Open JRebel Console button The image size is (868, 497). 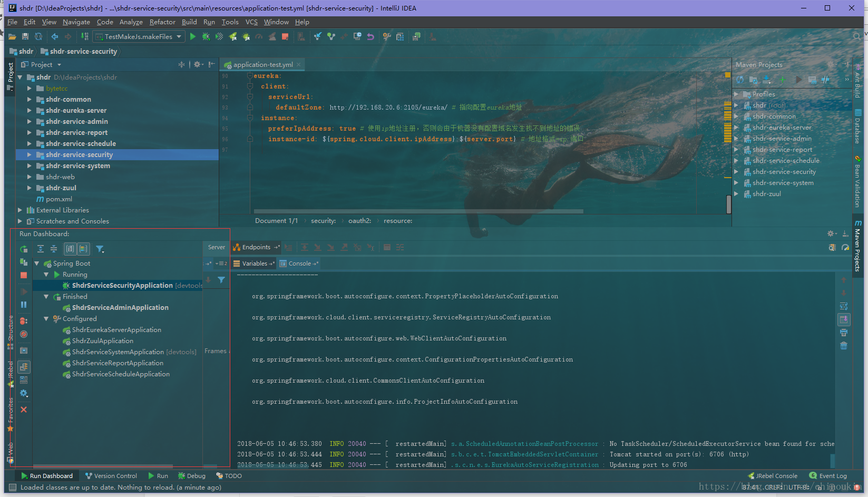tap(773, 476)
